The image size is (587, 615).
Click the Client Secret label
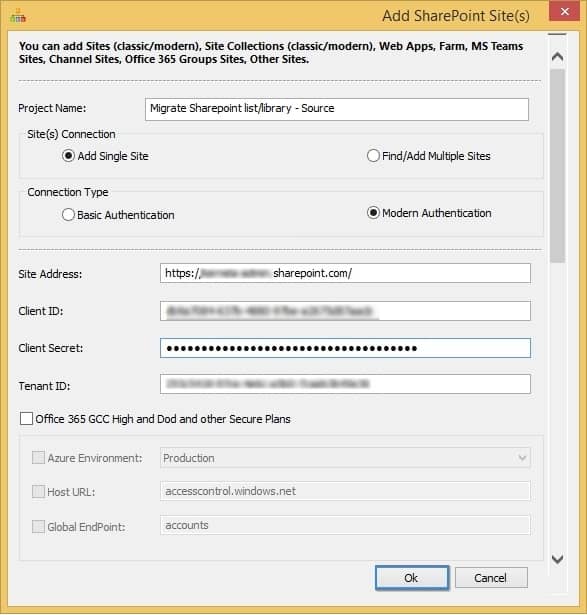51,348
